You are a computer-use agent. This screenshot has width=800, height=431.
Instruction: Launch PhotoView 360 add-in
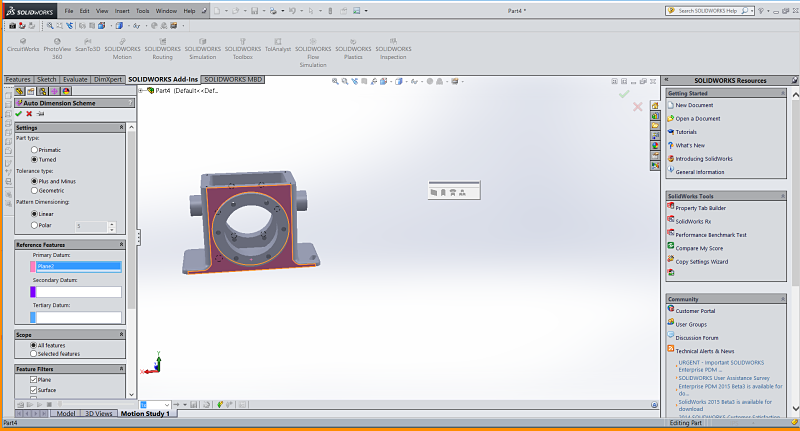pos(57,48)
